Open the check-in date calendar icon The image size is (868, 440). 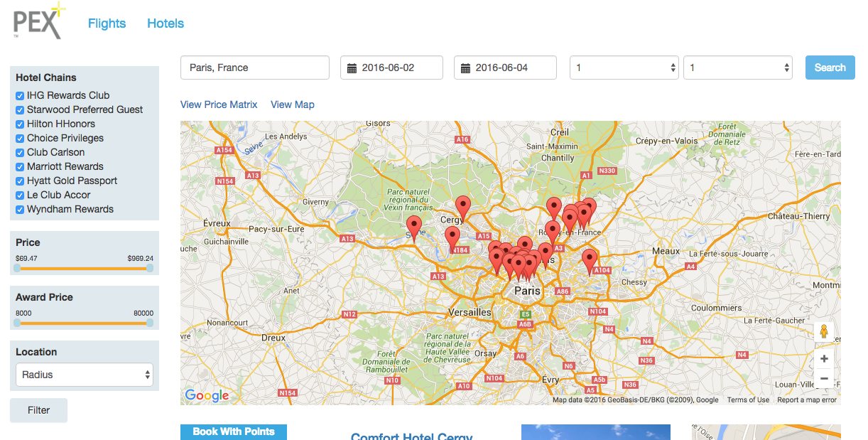click(x=351, y=67)
